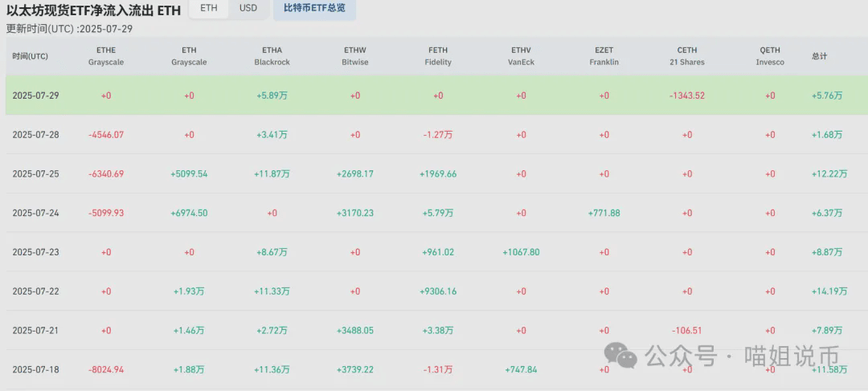This screenshot has height=391, width=868.
Task: Click the +5.89万 Blackrock value
Action: tap(272, 96)
